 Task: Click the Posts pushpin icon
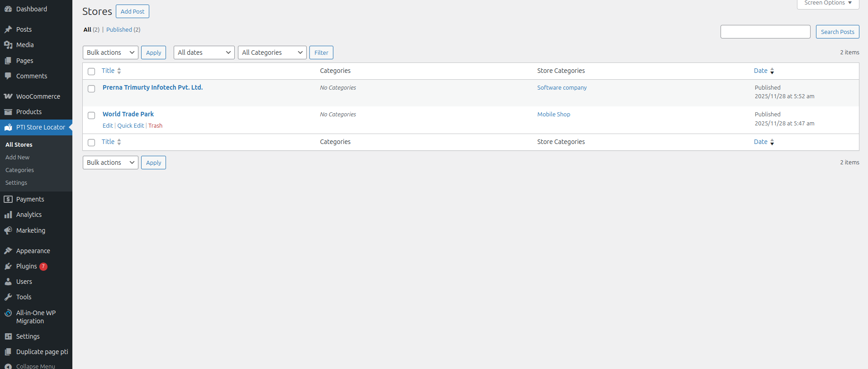pos(8,29)
